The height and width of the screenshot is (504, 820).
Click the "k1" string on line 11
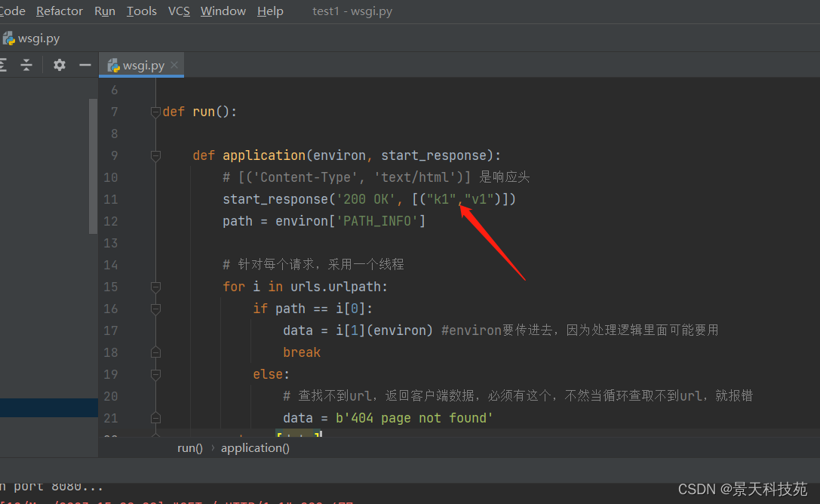tap(442, 199)
